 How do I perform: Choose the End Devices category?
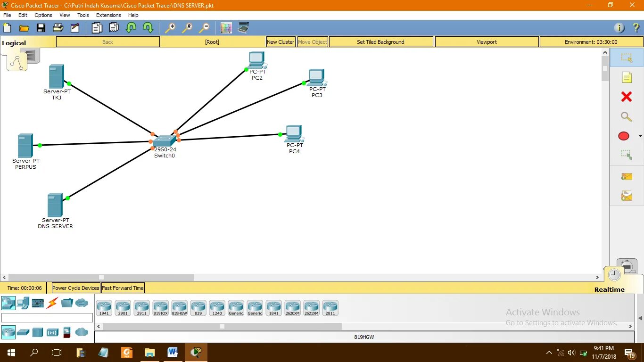[23, 303]
